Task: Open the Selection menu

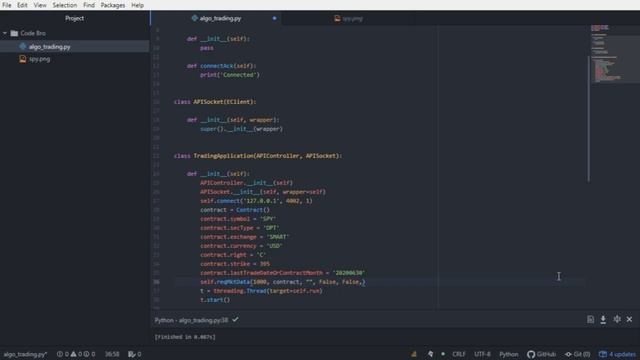Action: pos(64,5)
